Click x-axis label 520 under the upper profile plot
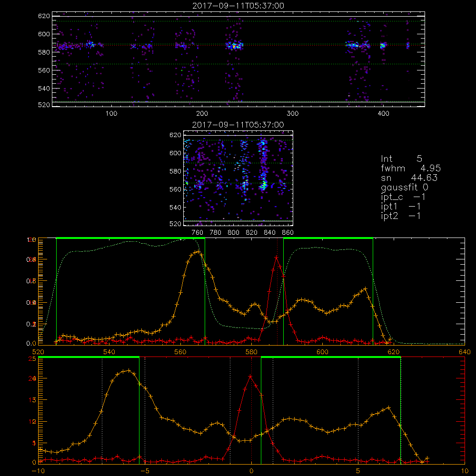The height and width of the screenshot is (476, 476). (x=38, y=352)
